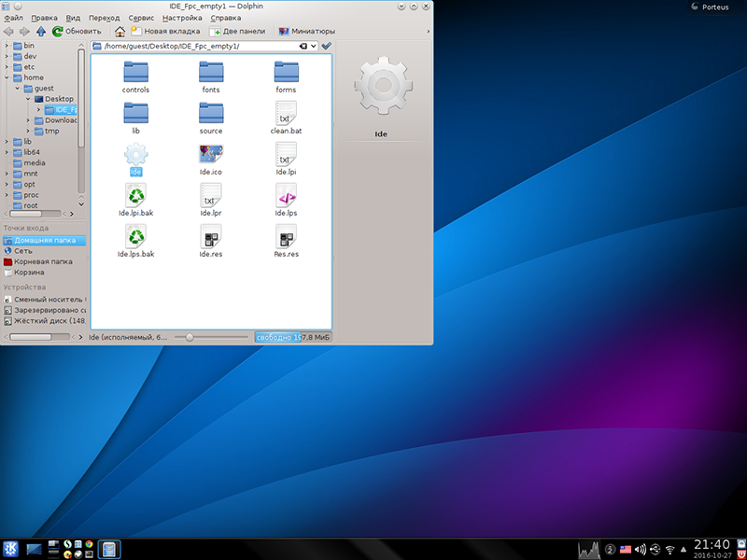The height and width of the screenshot is (560, 747).
Task: Click the Обновить refresh button
Action: point(77,32)
